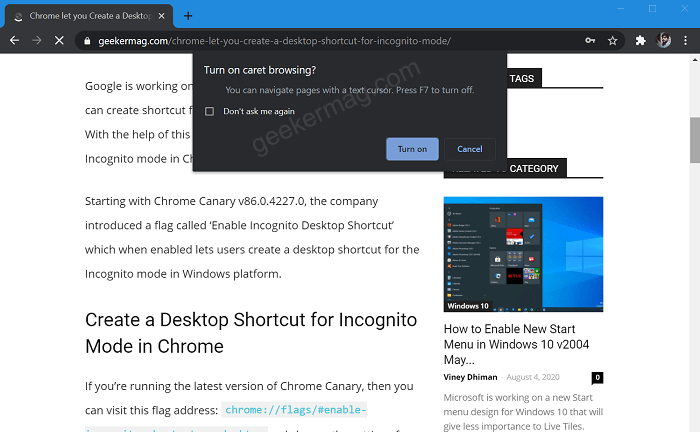
Task: Maximize the Chrome window
Action: click(652, 8)
